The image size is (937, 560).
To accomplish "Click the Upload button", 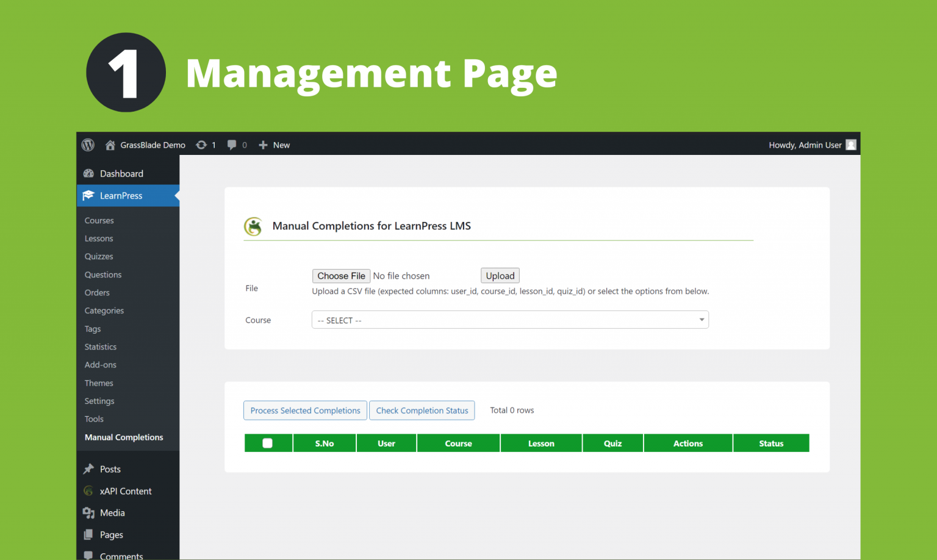I will pos(500,275).
